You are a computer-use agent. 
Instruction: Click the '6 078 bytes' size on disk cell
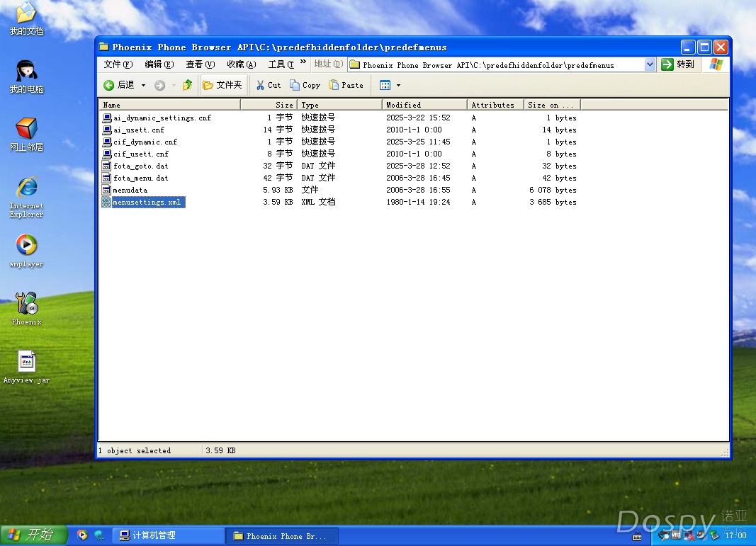(x=553, y=190)
